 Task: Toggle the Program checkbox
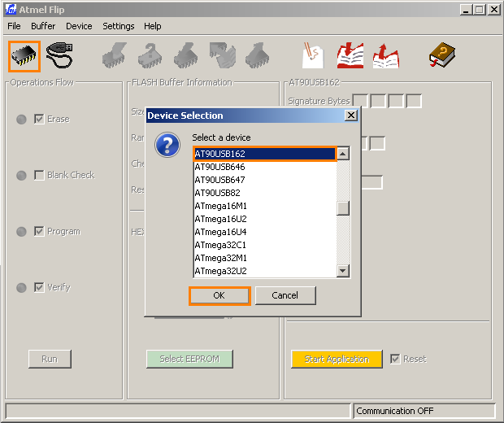click(39, 231)
